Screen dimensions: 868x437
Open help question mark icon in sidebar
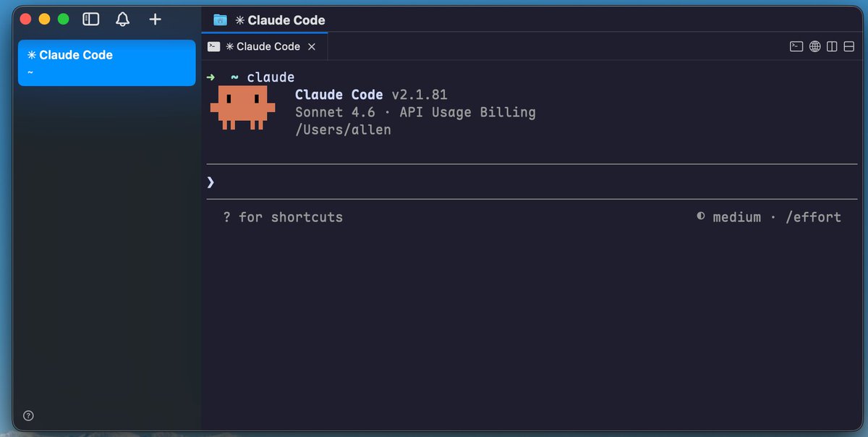(28, 415)
